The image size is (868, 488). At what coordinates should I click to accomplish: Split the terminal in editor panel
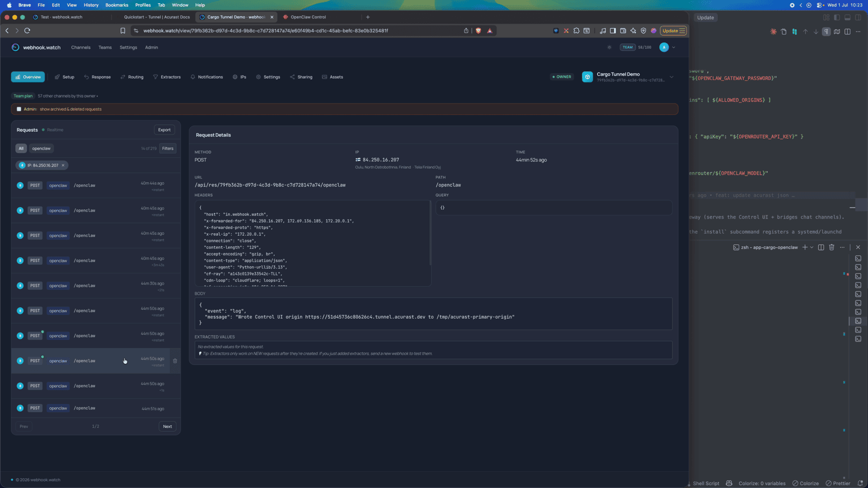[821, 247]
